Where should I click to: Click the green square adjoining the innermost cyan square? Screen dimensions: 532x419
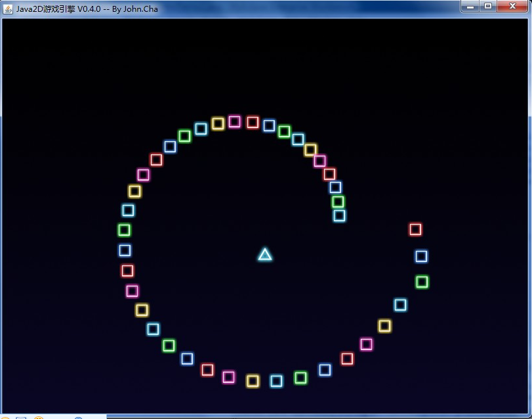[338, 202]
